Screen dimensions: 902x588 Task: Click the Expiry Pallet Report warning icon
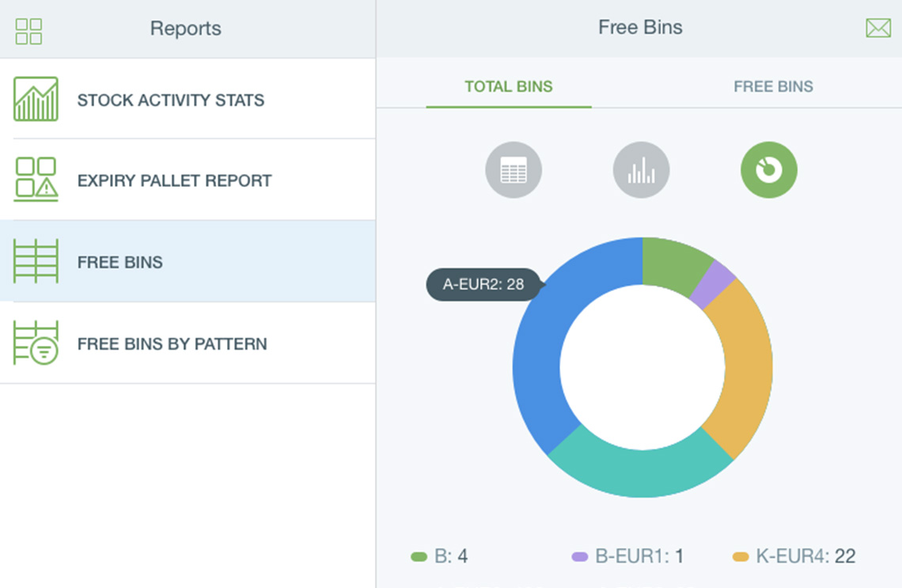coord(36,180)
